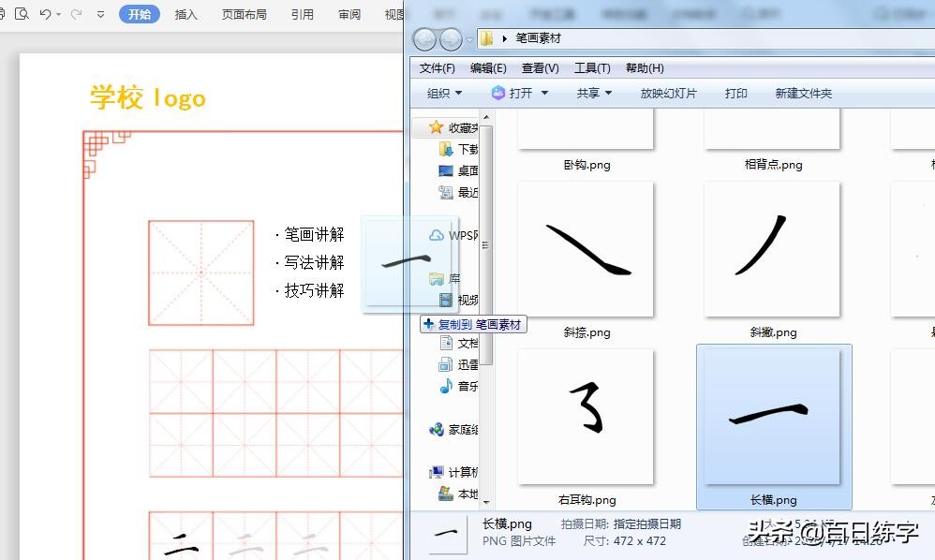Open the 引用 ribbon tab
This screenshot has height=560, width=935.
[x=303, y=14]
